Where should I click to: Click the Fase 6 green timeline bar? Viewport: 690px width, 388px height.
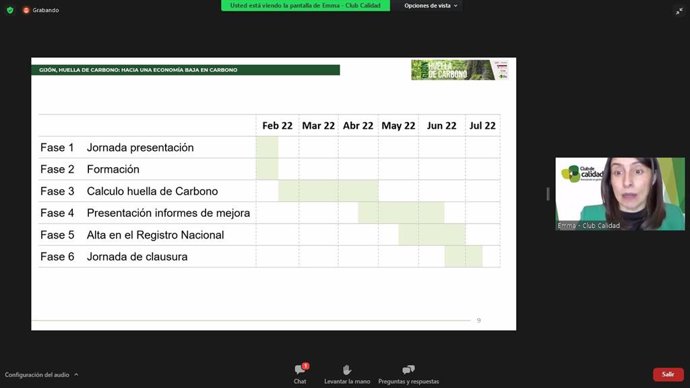pyautogui.click(x=463, y=256)
